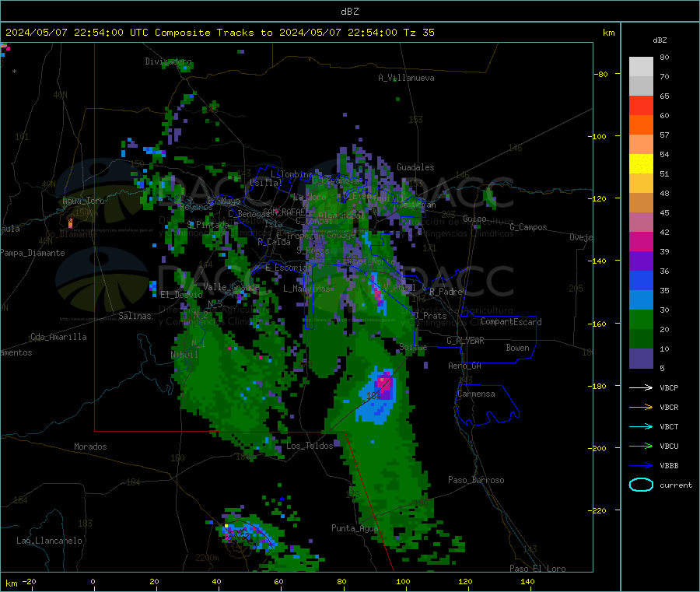Click the 'Soitue' map label
This screenshot has height=592, width=700.
(413, 347)
